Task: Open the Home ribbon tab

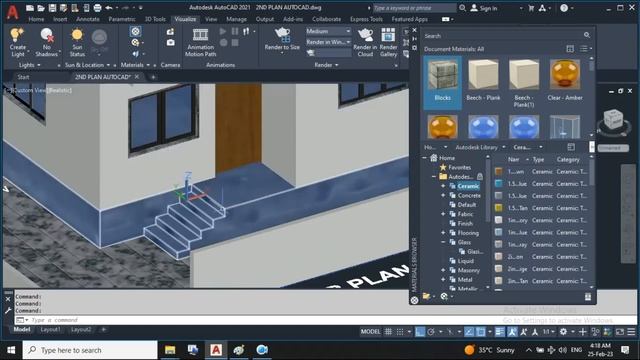Action: [36, 19]
